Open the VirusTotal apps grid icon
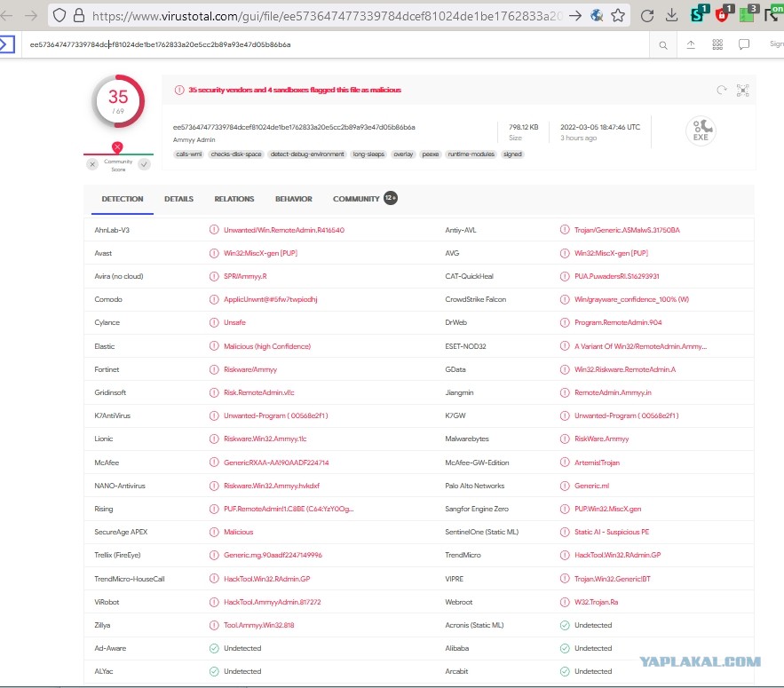784x688 pixels. click(717, 45)
